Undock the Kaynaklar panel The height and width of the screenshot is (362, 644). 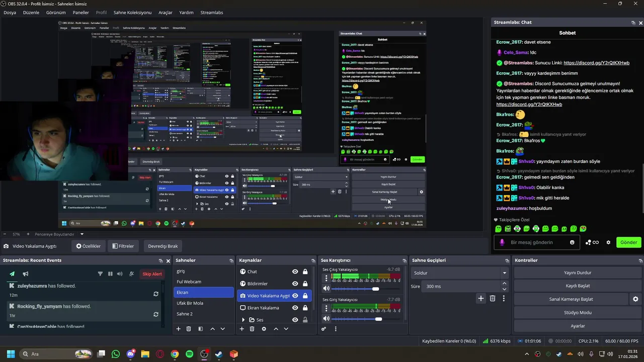pyautogui.click(x=312, y=260)
